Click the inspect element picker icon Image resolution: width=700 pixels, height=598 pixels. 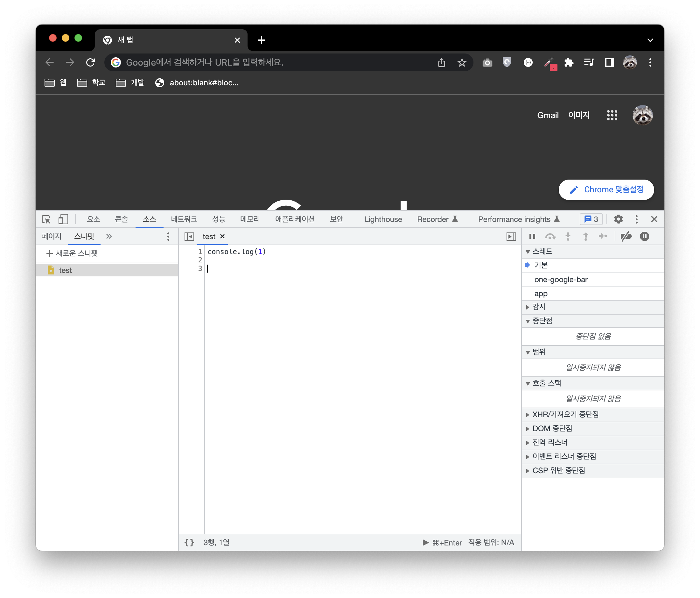(46, 219)
